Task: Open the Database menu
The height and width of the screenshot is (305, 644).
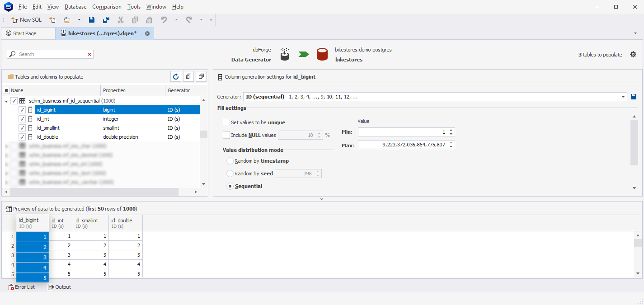Action: pyautogui.click(x=75, y=7)
